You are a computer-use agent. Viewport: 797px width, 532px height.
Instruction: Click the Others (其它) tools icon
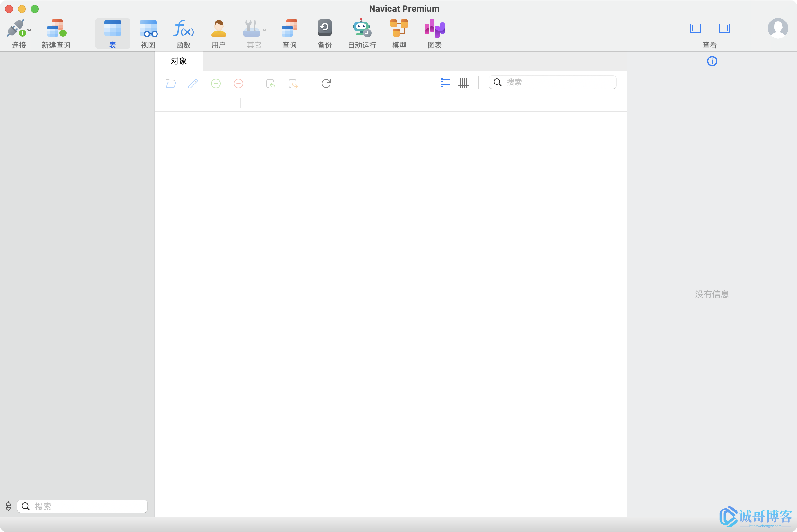click(x=252, y=28)
